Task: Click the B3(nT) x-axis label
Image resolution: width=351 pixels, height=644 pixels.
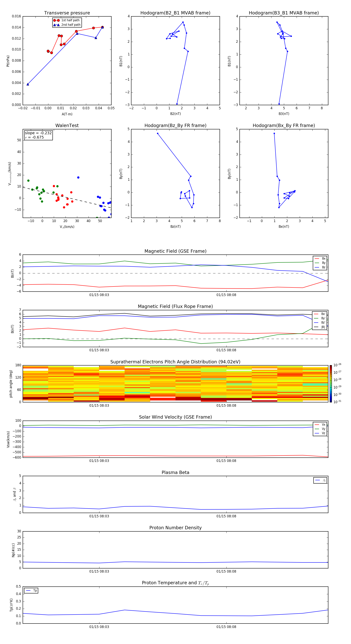Action: coord(284,114)
